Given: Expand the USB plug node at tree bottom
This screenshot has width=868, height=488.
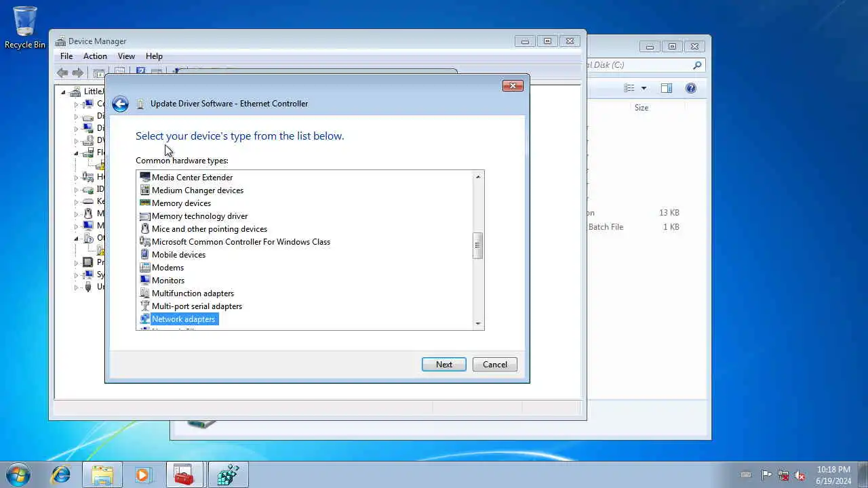Looking at the screenshot, I should [76, 287].
